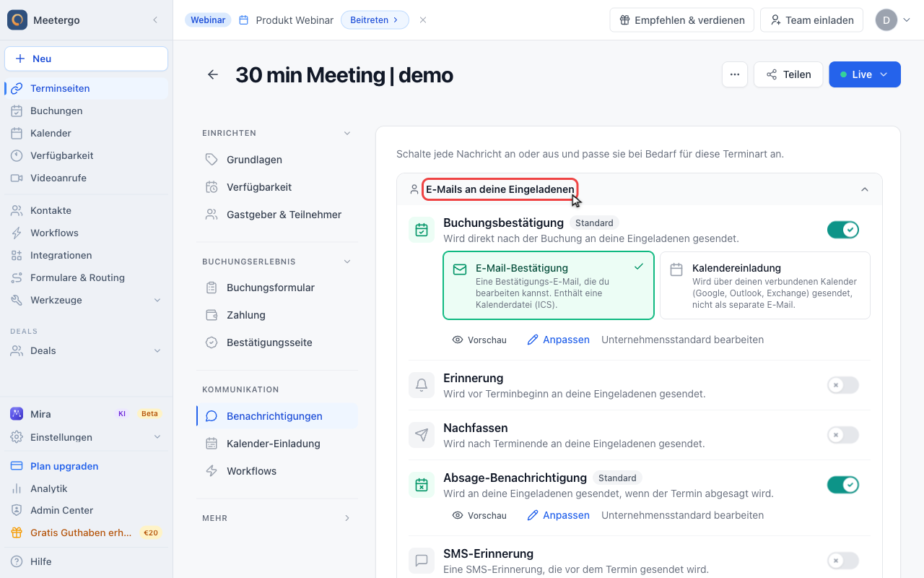Screen dimensions: 924x578
Task: Click the Integrationen grid icon
Action: pyautogui.click(x=17, y=255)
